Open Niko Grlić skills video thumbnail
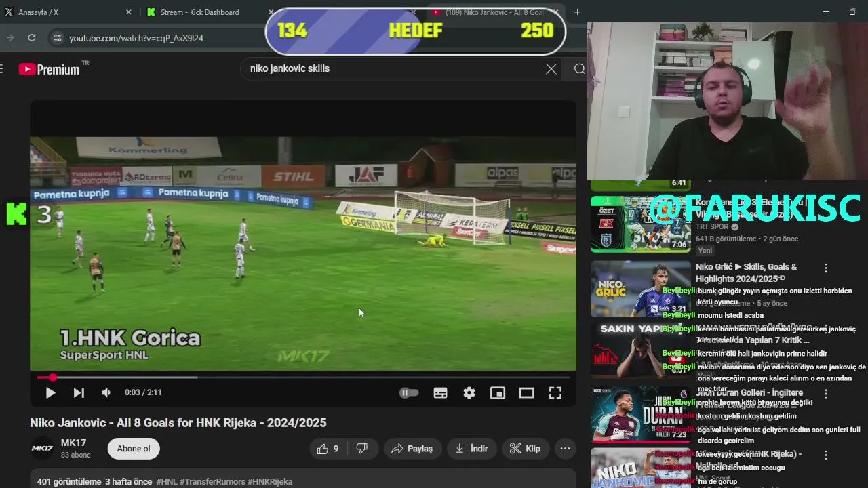Viewport: 868px width, 488px height. click(641, 289)
